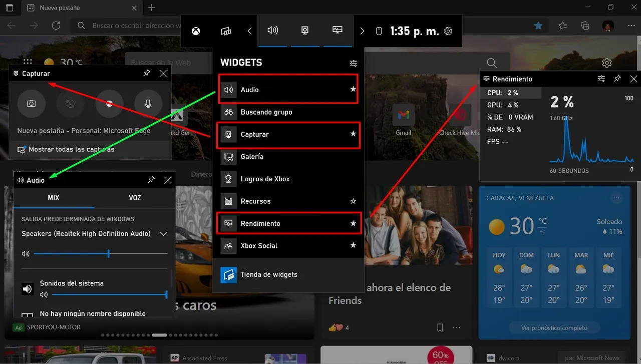Toggle favorite star for Recursos widget

point(353,201)
